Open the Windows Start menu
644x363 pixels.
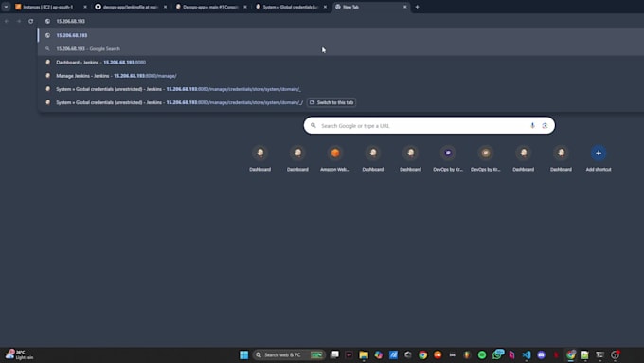point(244,354)
